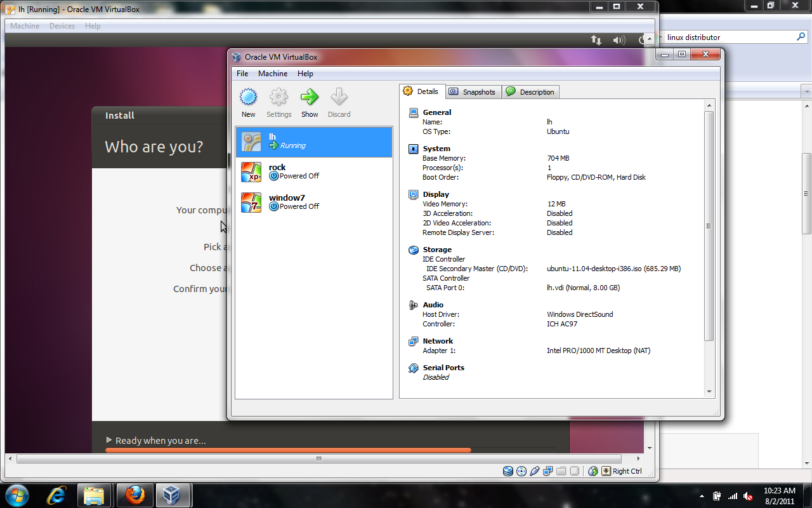Viewport: 812px width, 508px height.
Task: Click the greyed-out Discard toolbar icon
Action: [x=339, y=97]
